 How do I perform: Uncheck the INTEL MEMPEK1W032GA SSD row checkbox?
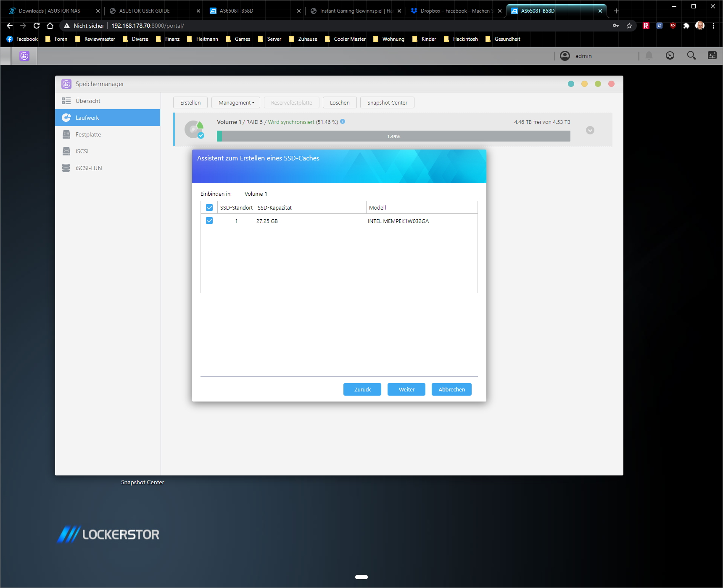pyautogui.click(x=209, y=221)
